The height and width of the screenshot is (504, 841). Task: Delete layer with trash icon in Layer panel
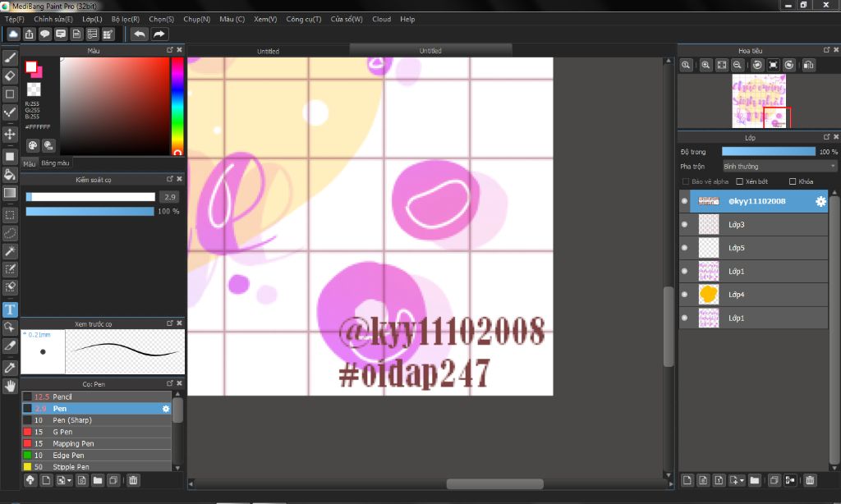810,480
